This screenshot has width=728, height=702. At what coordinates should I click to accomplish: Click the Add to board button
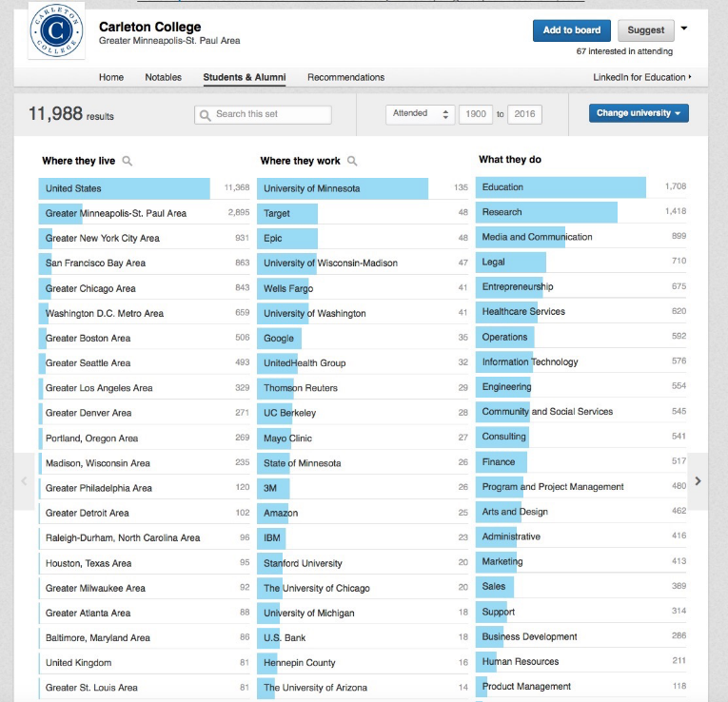[572, 30]
